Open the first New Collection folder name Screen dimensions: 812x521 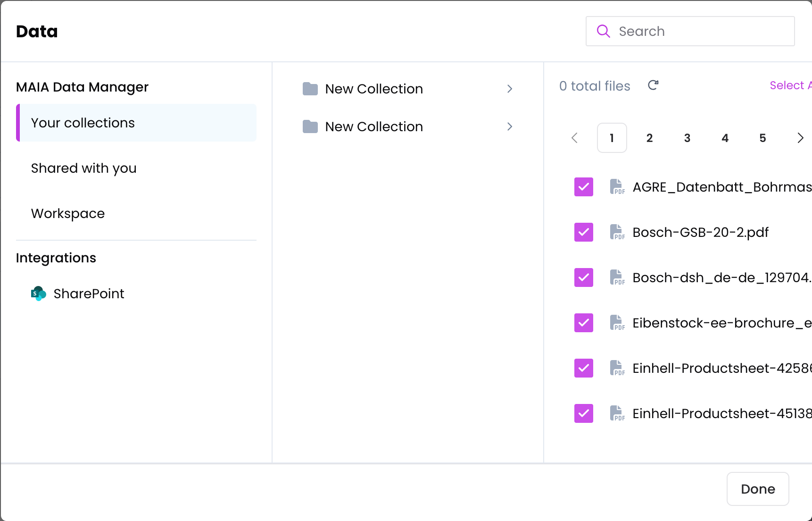(x=374, y=89)
